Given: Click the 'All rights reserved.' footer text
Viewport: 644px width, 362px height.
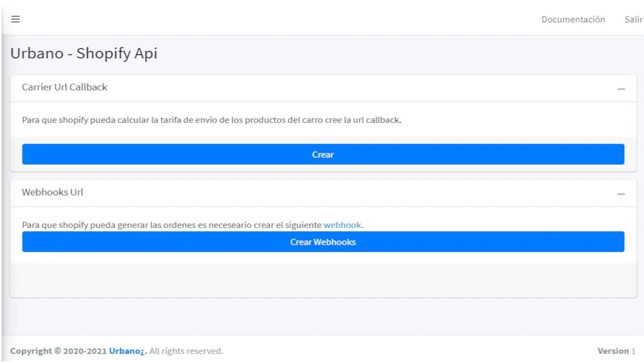Looking at the screenshot, I should click(x=186, y=351).
